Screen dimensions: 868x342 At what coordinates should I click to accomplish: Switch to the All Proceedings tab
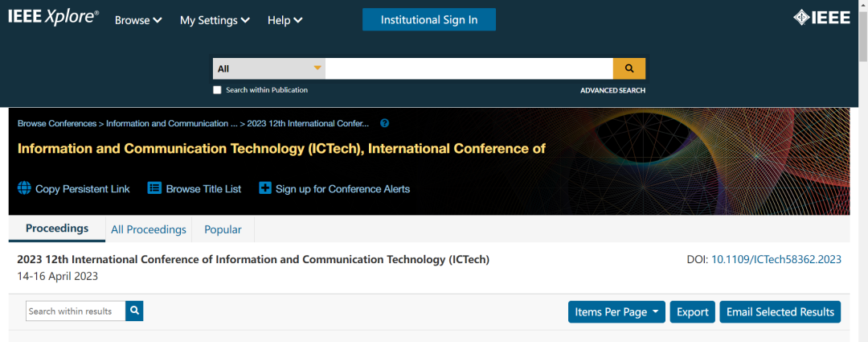point(149,229)
